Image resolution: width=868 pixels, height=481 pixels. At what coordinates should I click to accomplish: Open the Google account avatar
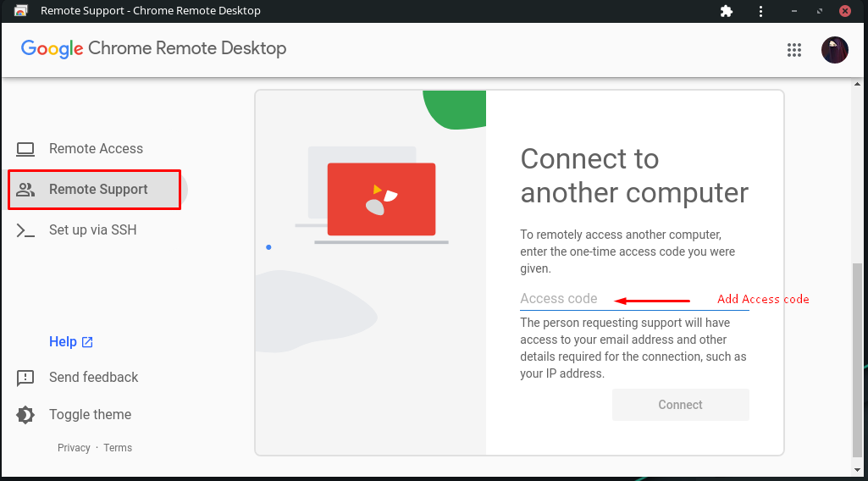[835, 50]
